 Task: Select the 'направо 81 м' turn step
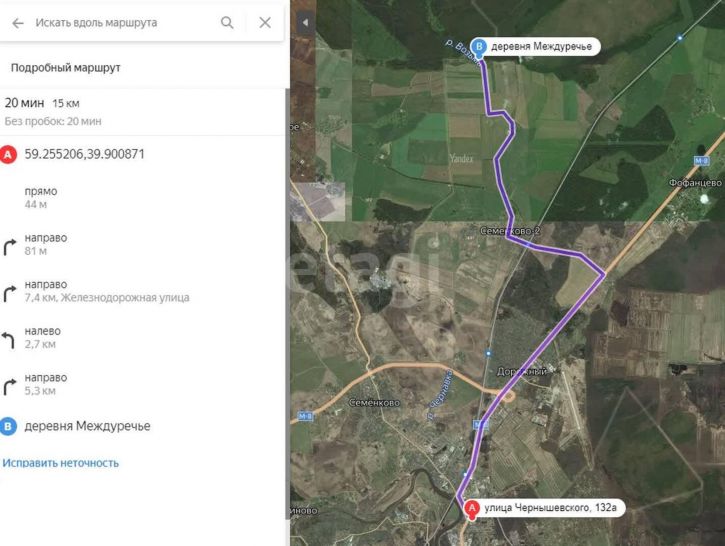(x=141, y=244)
